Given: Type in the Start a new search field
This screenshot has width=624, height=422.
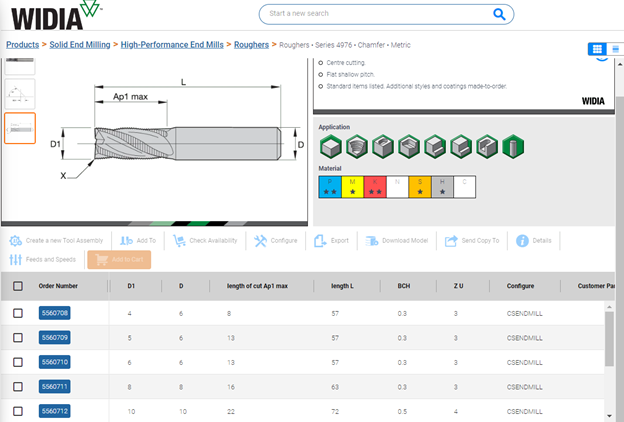Looking at the screenshot, I should point(370,14).
